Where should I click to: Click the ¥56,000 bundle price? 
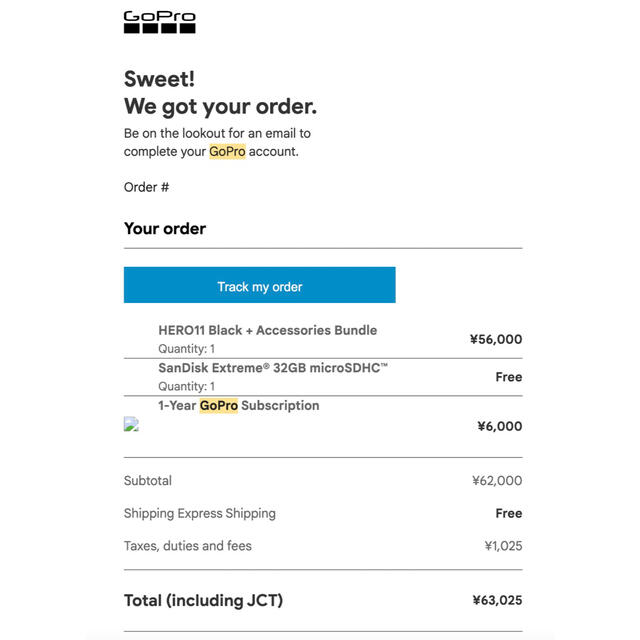coord(496,339)
